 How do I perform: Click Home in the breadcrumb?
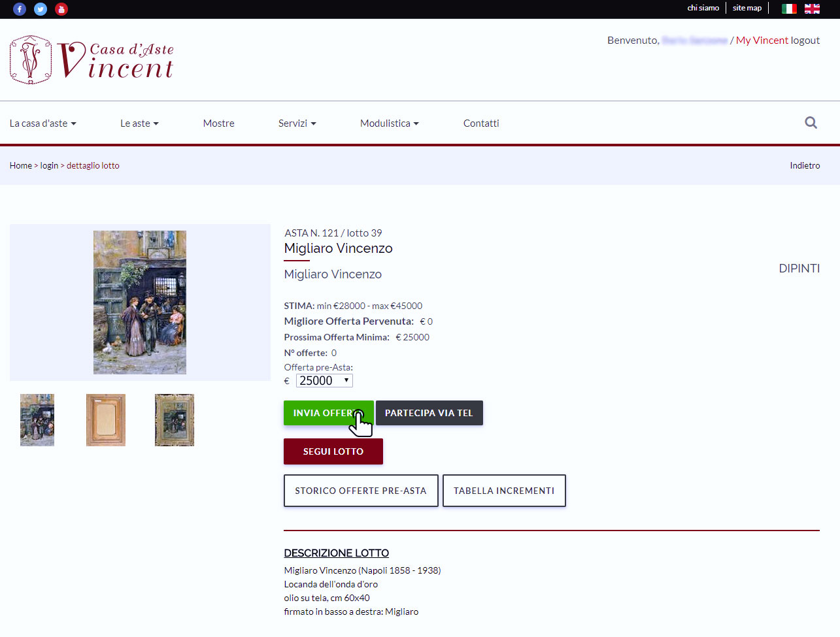point(21,166)
